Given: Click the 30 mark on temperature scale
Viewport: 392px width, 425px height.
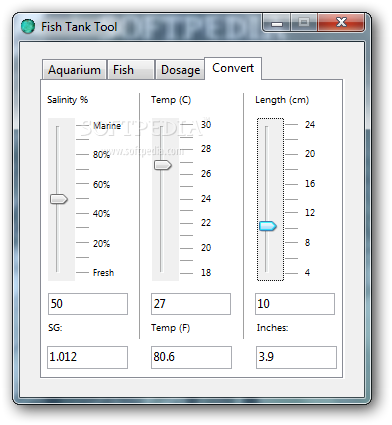Looking at the screenshot, I should 206,125.
